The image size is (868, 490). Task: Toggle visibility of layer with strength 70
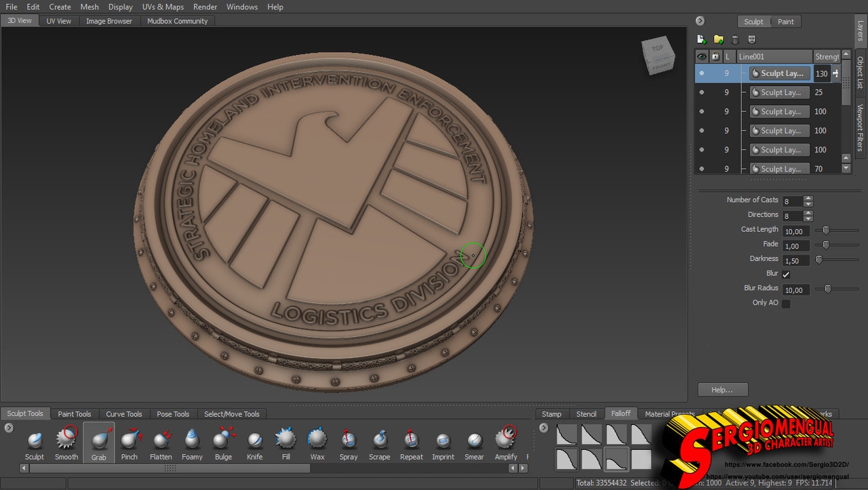tap(702, 168)
